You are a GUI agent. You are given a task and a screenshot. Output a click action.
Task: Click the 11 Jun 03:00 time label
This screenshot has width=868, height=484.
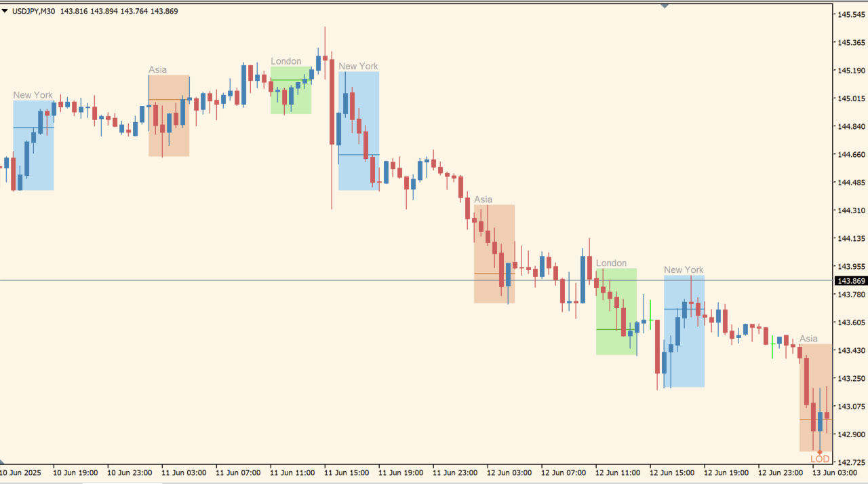[x=184, y=472]
